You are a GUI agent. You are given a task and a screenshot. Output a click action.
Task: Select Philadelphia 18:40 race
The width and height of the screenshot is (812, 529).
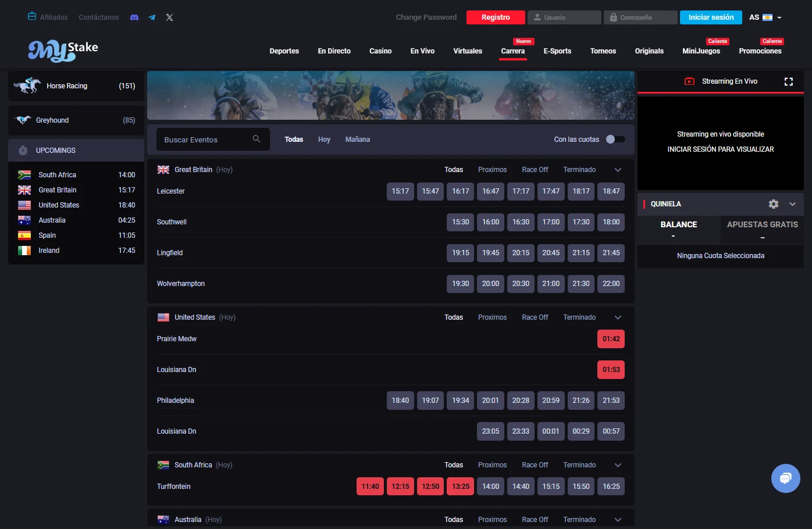[400, 401]
